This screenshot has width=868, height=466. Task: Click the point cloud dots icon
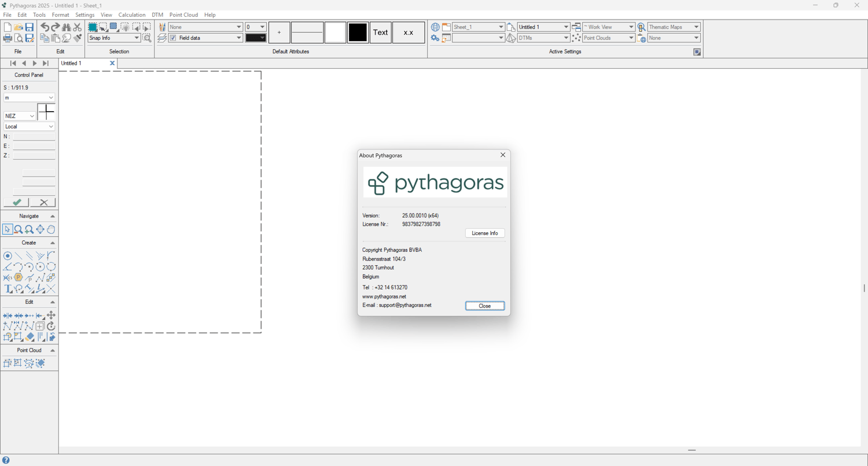tap(576, 38)
